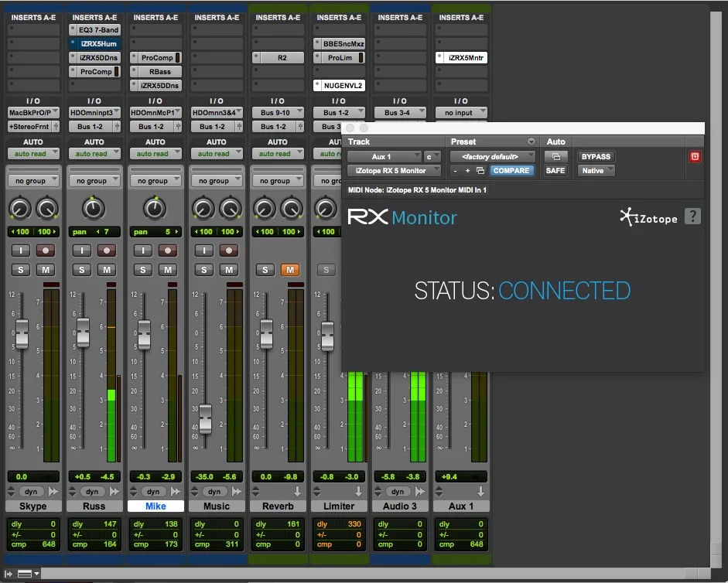
Task: Open plugin automation enable icon under Auto
Action: [555, 156]
